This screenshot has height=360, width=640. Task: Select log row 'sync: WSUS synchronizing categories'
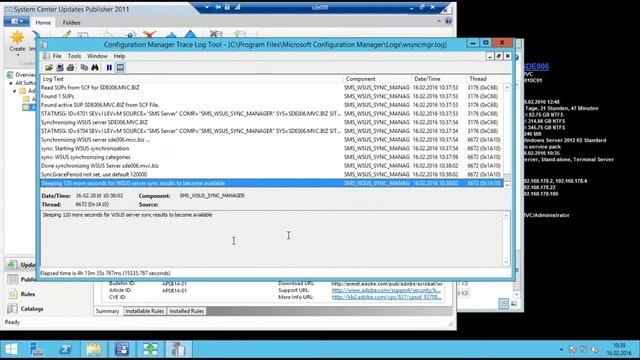click(x=271, y=157)
